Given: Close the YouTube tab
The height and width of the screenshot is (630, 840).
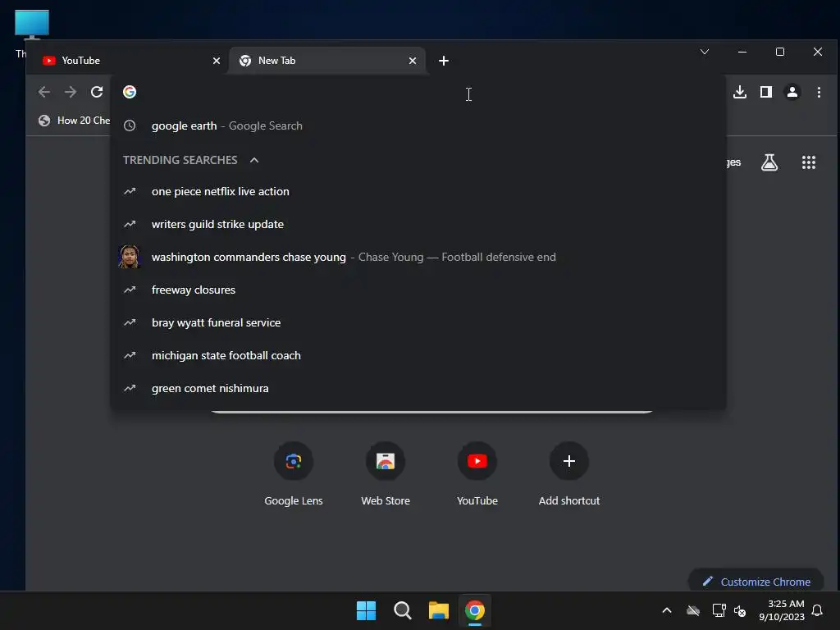Looking at the screenshot, I should click(x=217, y=61).
